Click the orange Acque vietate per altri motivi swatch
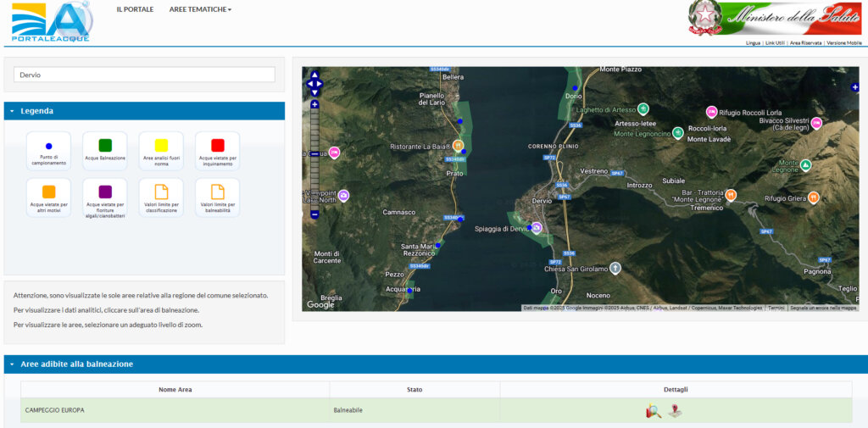Viewport: 868px width, 428px height. (x=48, y=192)
